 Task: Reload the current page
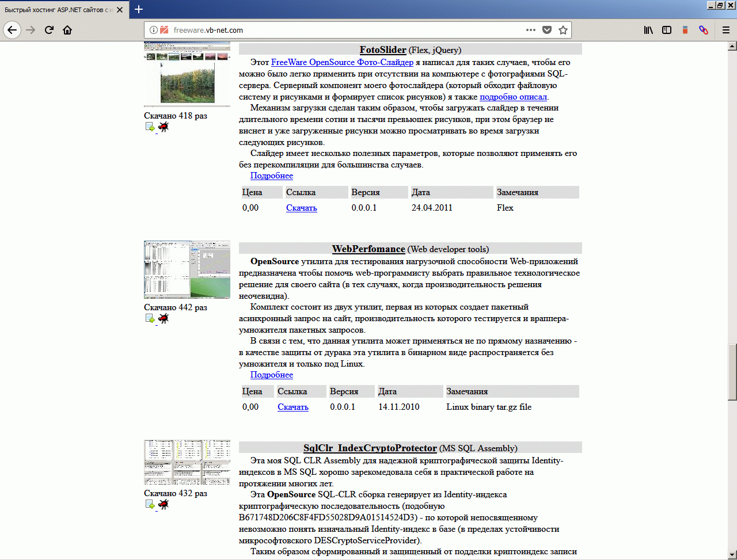[49, 30]
